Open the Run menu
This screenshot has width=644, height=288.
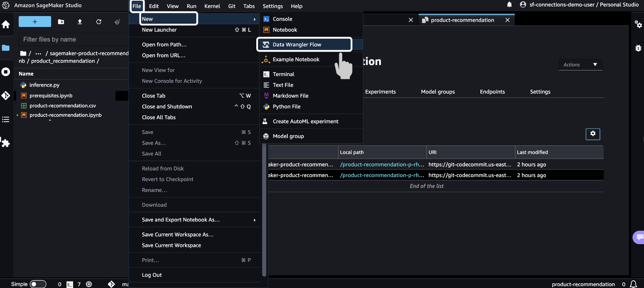click(x=192, y=6)
